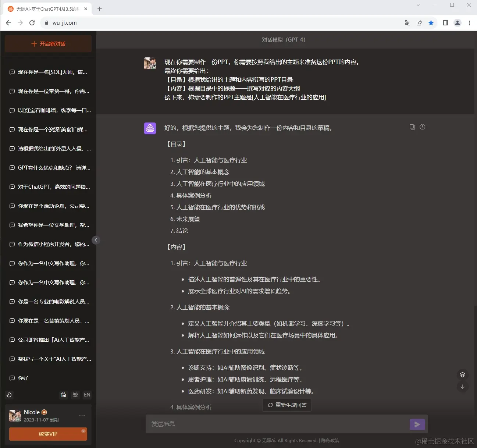
Task: Click the VIP badge next to Nicole
Action: [x=44, y=412]
